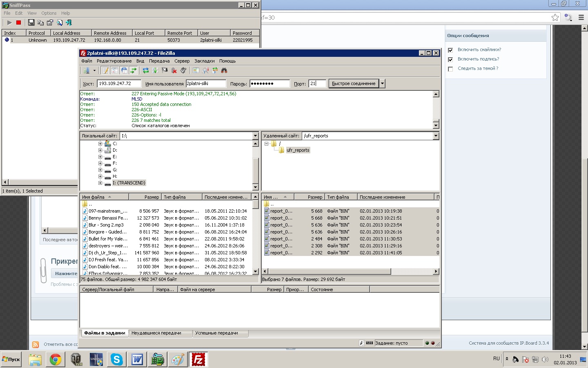Open Skype from the taskbar
Image resolution: width=588 pixels, height=368 pixels.
click(117, 359)
